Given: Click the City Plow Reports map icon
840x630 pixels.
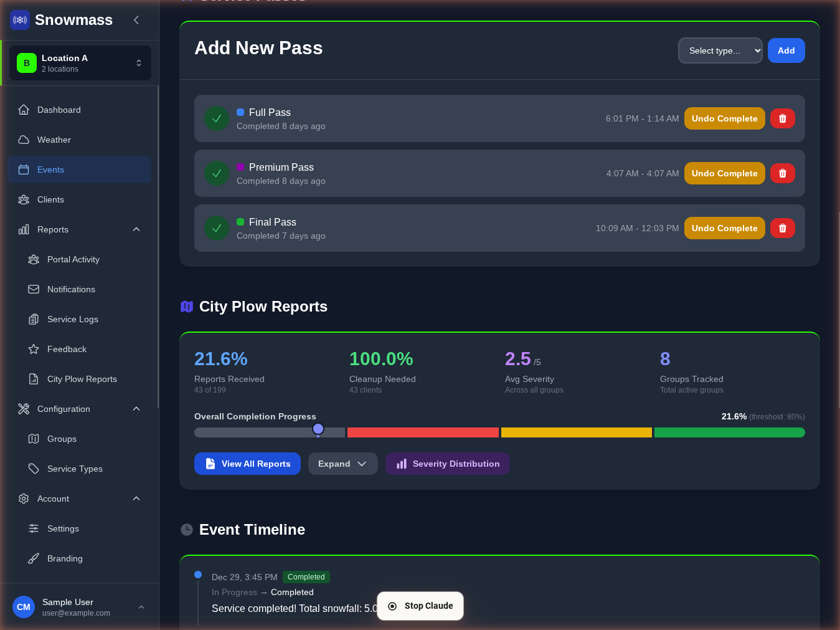Looking at the screenshot, I should tap(187, 307).
